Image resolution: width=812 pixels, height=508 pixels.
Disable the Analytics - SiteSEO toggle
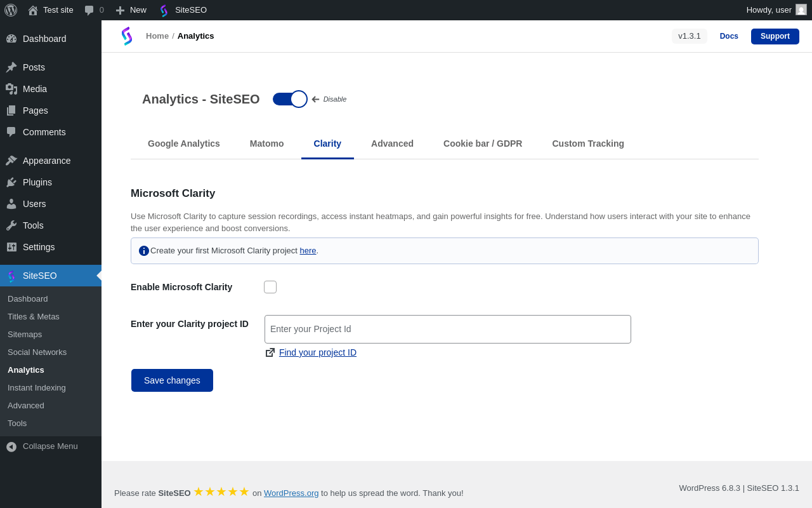pyautogui.click(x=290, y=99)
